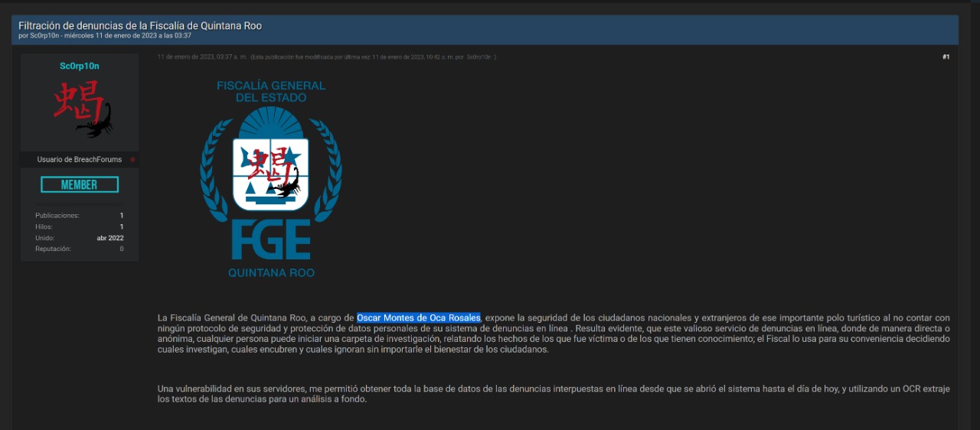
Task: Click the 'abr 2022' join date
Action: [110, 238]
